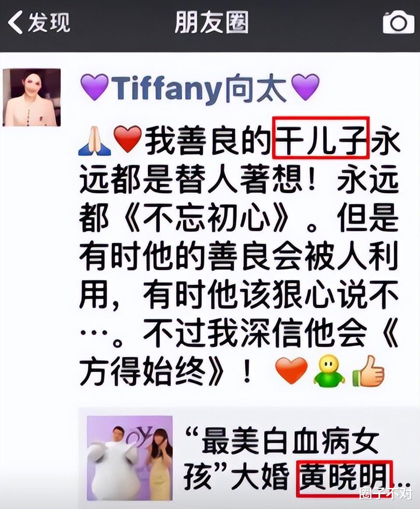Screen dimensions: 420x509
Task: Tap the red heart emoji in post
Action: coord(128,139)
